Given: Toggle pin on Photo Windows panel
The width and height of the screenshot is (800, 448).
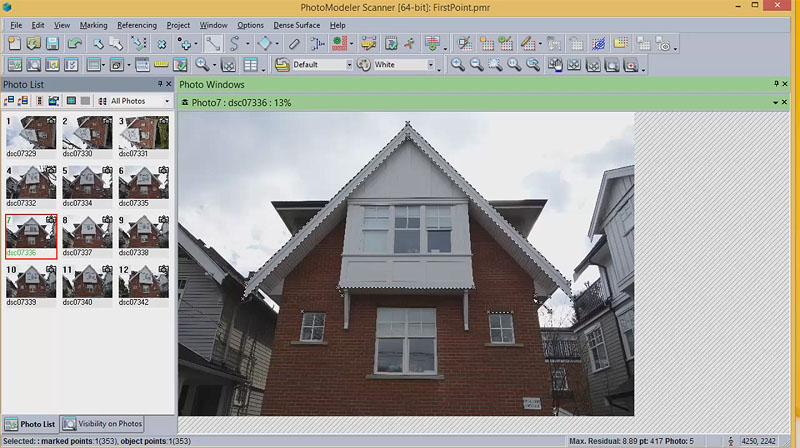Looking at the screenshot, I should point(776,85).
